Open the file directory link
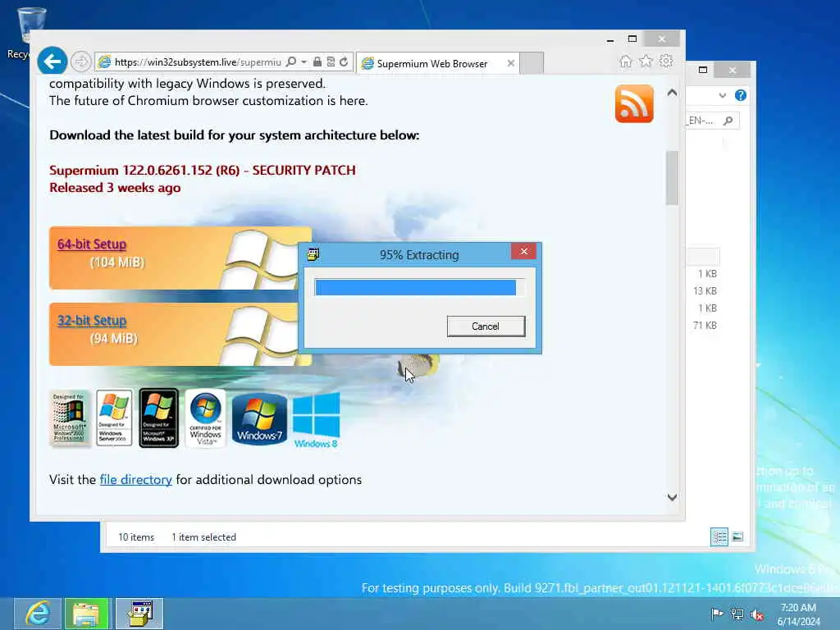Screen dimensions: 840x630 [135, 479]
